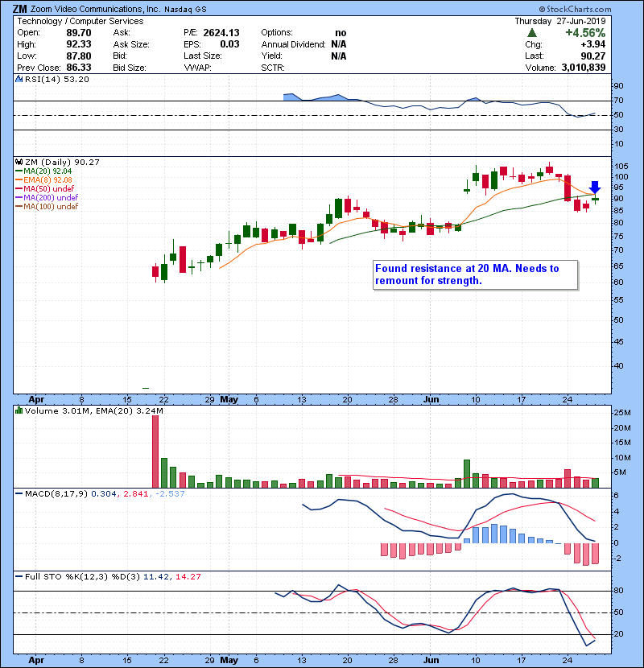This screenshot has height=668, width=644.
Task: Click the ZM (Daily) 90.27 chart title
Action: coord(62,163)
